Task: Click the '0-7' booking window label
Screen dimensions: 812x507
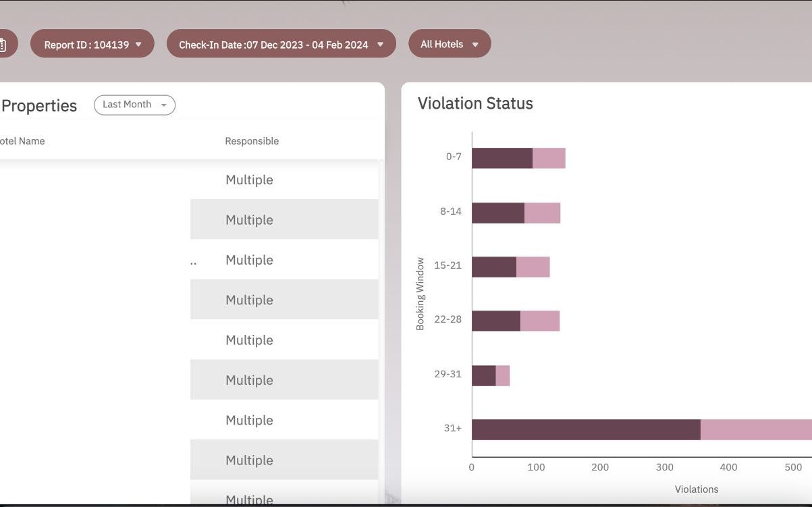Action: coord(454,157)
